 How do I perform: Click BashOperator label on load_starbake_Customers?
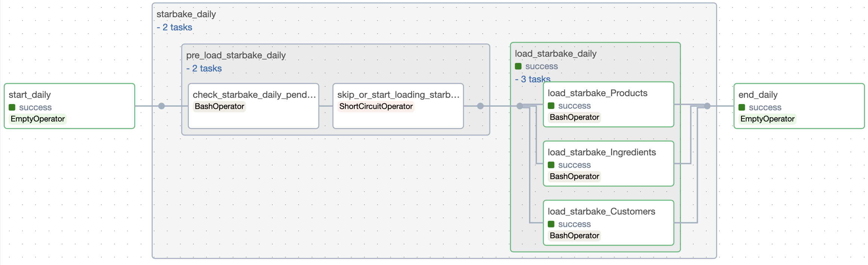(575, 236)
